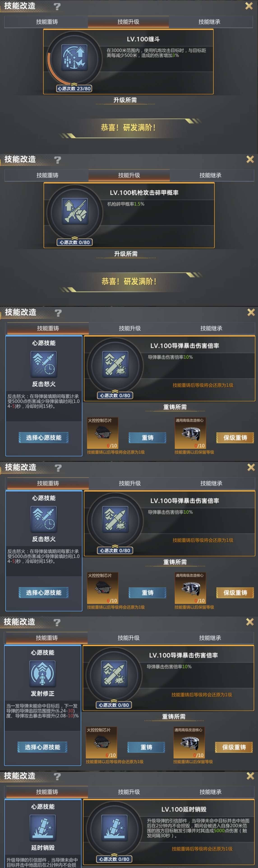Tap the 发射修正 wish skill icon
The width and height of the screenshot is (258, 868).
click(42, 674)
